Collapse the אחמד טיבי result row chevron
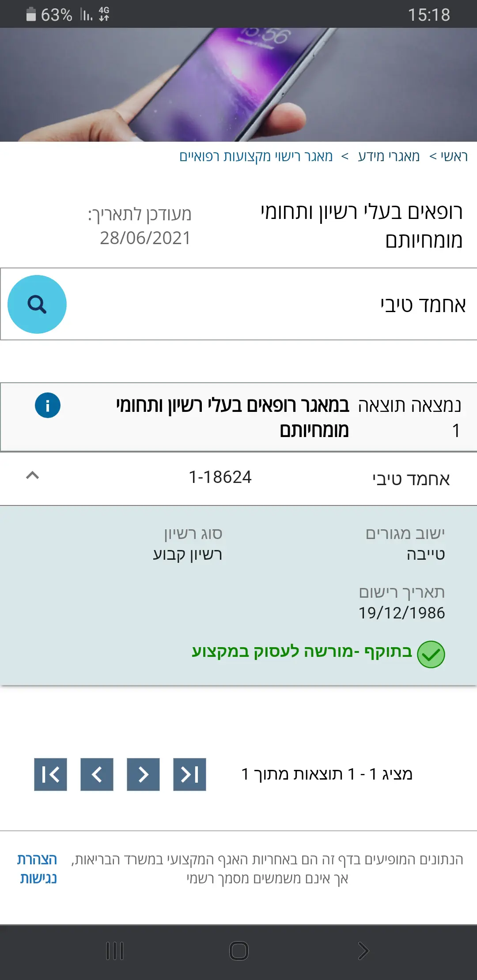477x980 pixels. (33, 475)
